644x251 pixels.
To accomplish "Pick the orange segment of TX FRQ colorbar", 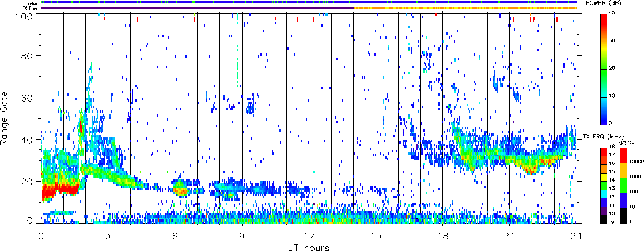I will (x=604, y=169).
